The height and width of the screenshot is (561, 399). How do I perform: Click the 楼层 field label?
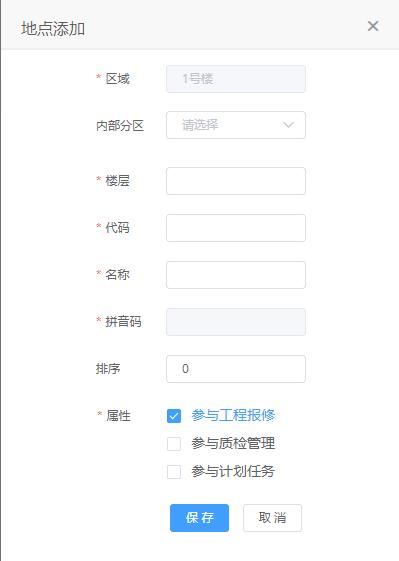(x=117, y=181)
